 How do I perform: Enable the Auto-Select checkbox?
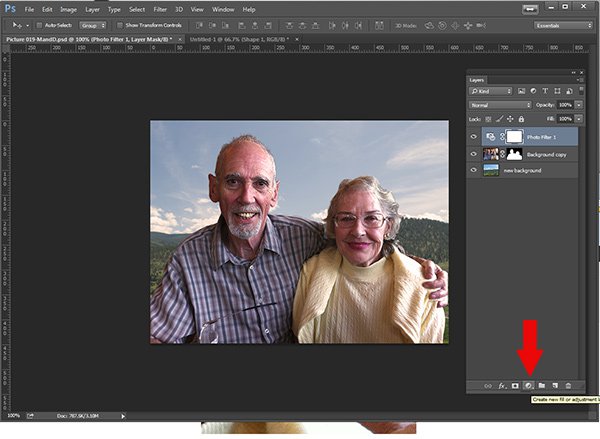41,25
